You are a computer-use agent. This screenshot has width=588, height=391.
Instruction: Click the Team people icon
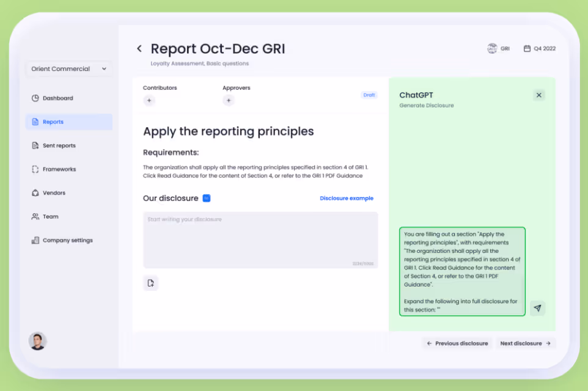(35, 216)
